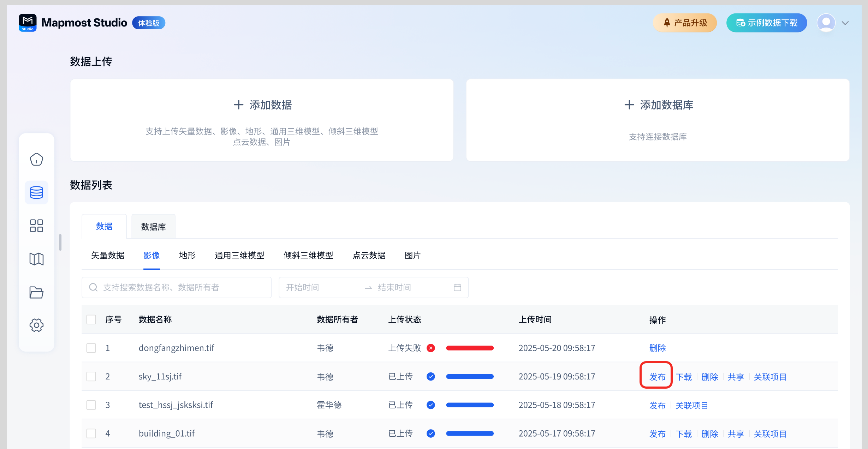Open the folder sidebar icon

point(36,292)
